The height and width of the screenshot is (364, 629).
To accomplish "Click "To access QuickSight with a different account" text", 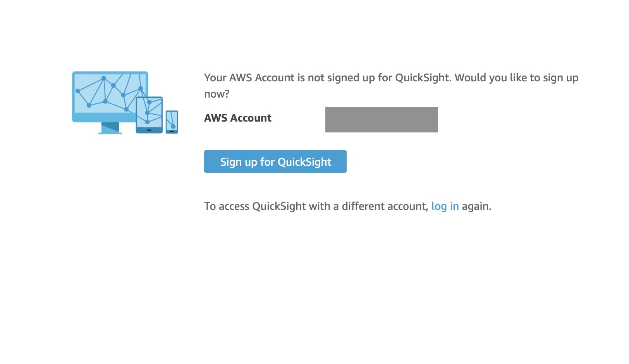I will coord(316,206).
